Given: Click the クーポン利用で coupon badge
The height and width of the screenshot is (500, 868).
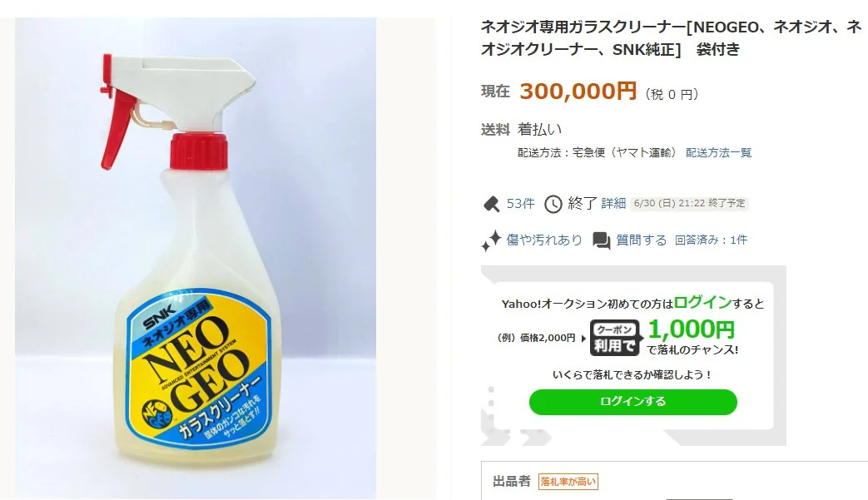Looking at the screenshot, I should pyautogui.click(x=615, y=338).
